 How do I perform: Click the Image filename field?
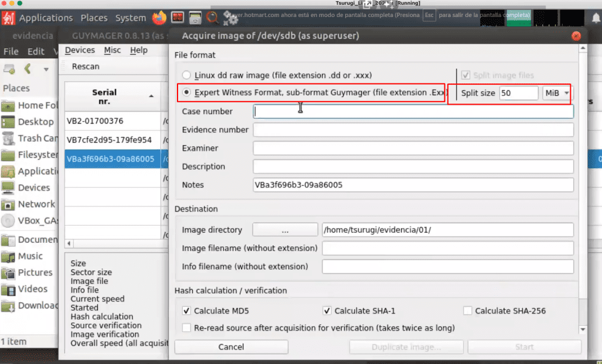[x=448, y=248]
